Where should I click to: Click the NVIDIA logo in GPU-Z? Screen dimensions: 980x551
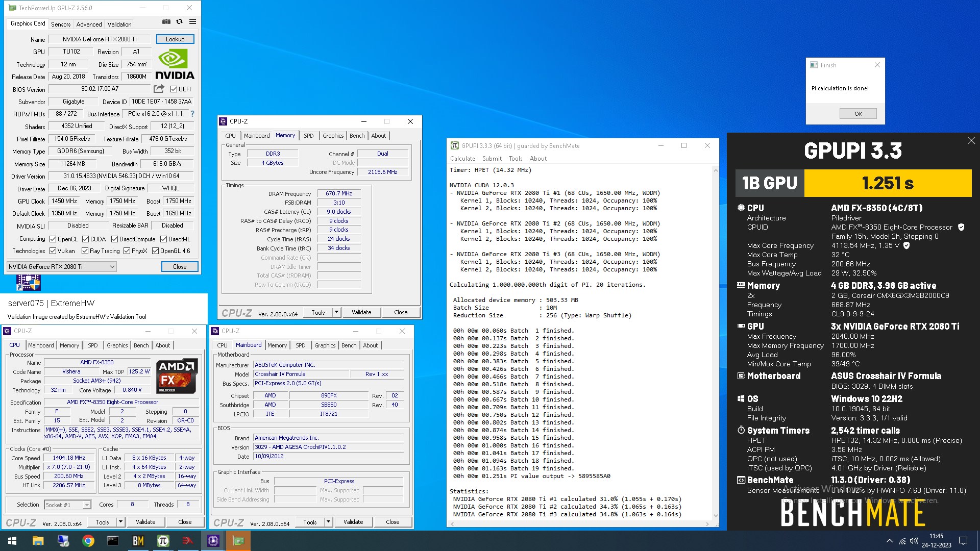click(x=175, y=64)
